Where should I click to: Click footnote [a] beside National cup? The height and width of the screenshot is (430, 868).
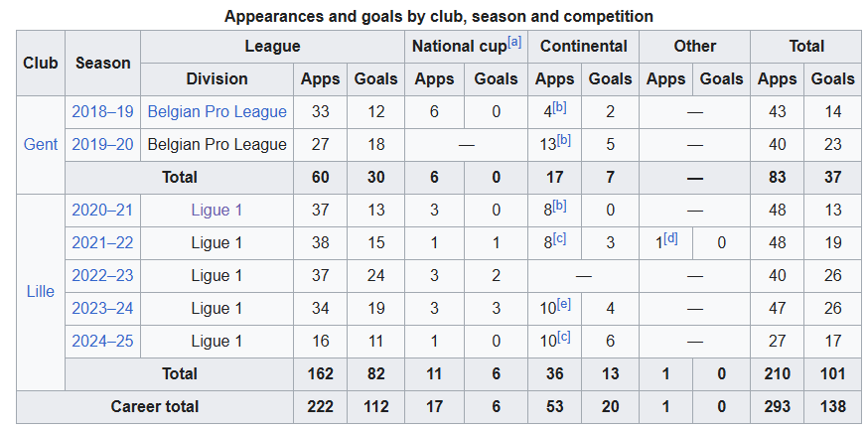point(514,42)
